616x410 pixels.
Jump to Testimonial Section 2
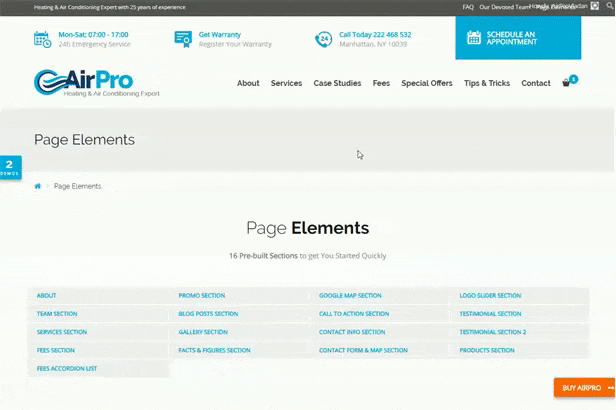point(493,332)
